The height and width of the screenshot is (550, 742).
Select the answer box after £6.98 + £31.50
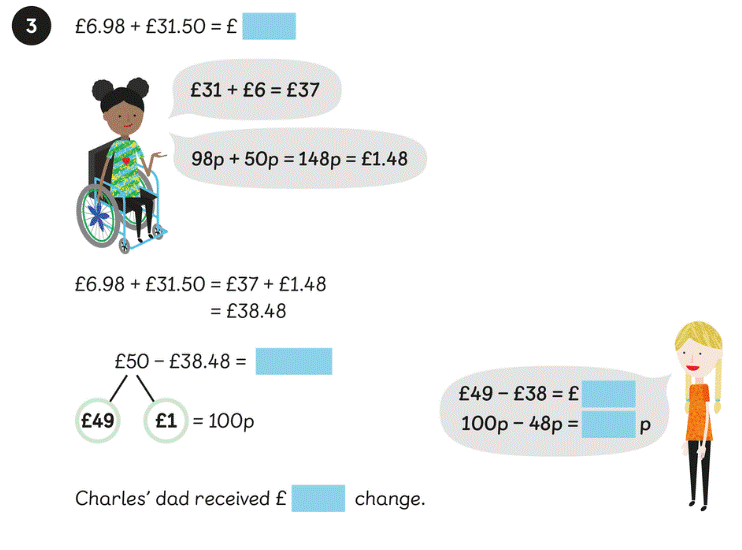268,27
